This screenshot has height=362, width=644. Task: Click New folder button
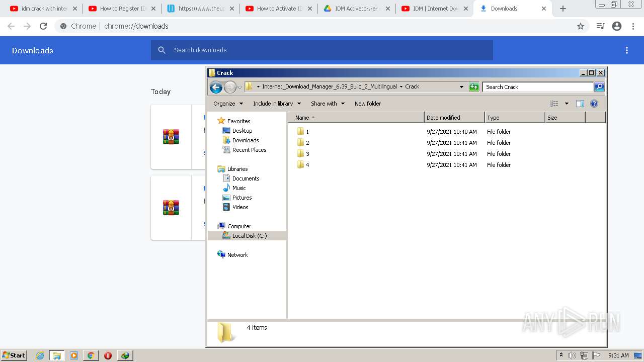click(x=368, y=104)
